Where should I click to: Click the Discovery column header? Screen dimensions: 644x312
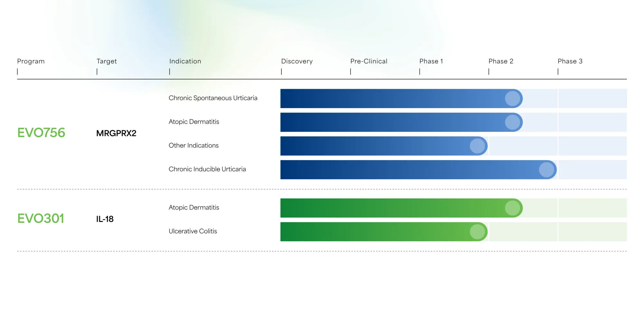297,61
